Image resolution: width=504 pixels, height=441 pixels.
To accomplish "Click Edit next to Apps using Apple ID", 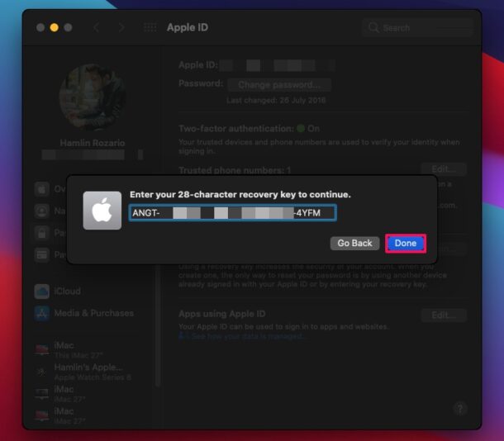I will pyautogui.click(x=443, y=315).
